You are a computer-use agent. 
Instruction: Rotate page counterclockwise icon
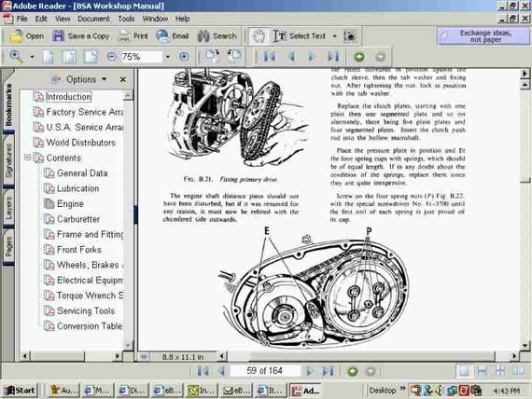234,56
